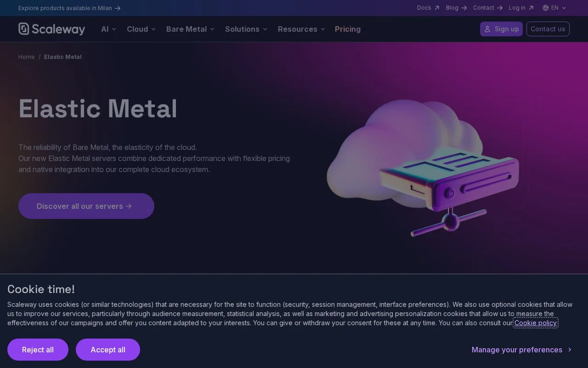This screenshot has height=368, width=588.
Task: Open the Cookie policy link
Action: coord(536,323)
